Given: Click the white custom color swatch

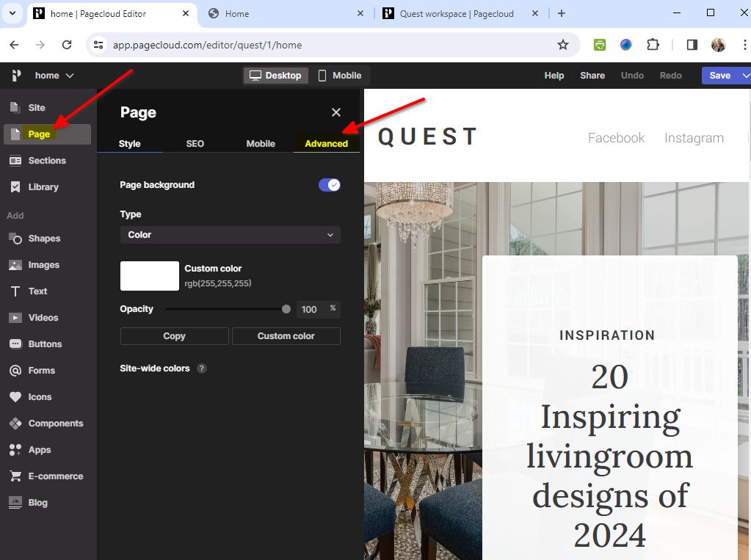Looking at the screenshot, I should [x=150, y=276].
